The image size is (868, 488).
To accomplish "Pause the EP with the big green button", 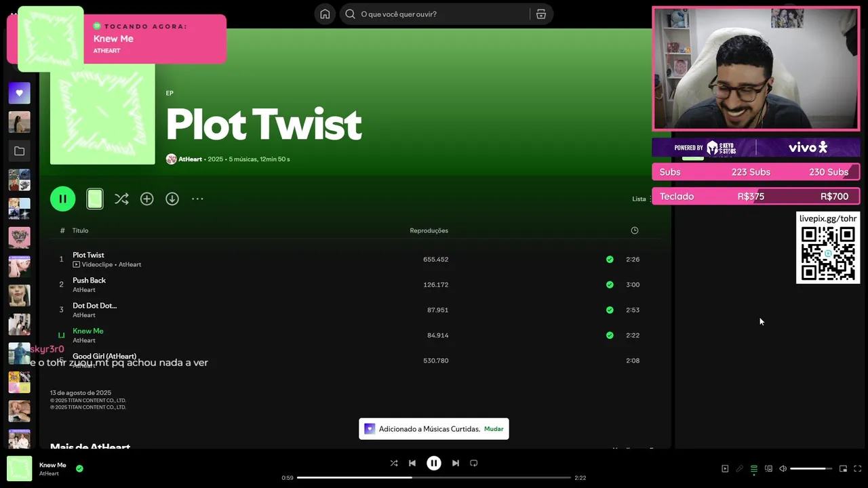I will 63,199.
